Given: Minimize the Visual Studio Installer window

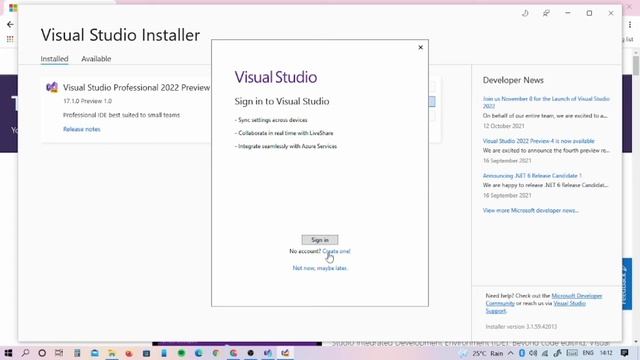Looking at the screenshot, I should [567, 13].
